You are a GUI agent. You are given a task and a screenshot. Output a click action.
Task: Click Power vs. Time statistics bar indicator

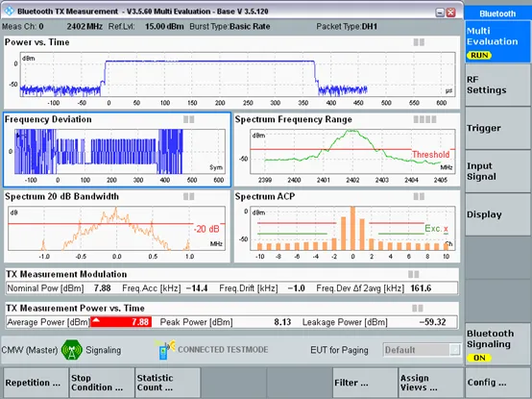419,42
